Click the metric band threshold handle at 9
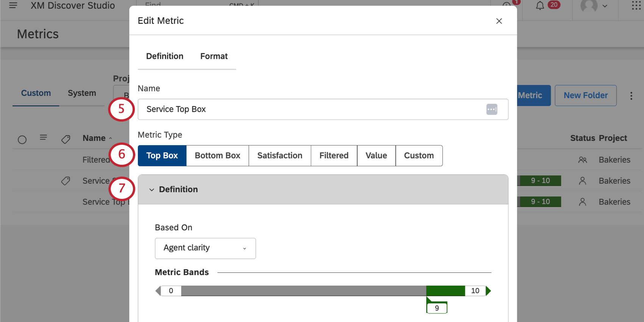This screenshot has width=644, height=322. pos(437,308)
